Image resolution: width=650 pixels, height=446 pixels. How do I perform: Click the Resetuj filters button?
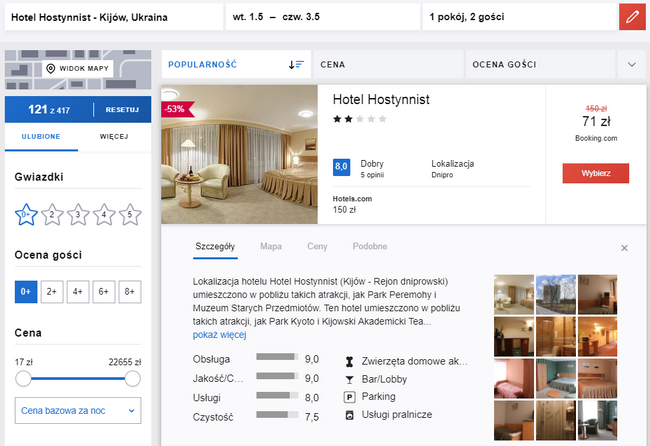pos(122,110)
